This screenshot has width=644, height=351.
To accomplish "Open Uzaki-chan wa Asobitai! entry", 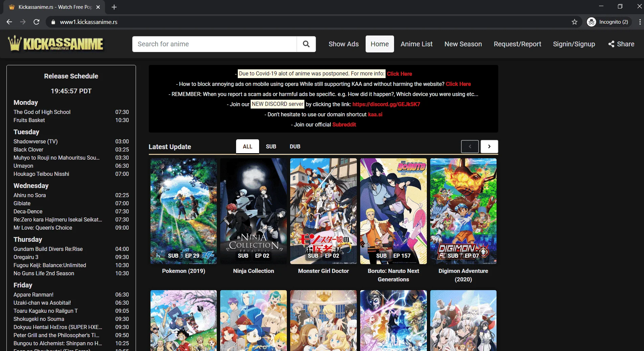I will (42, 303).
